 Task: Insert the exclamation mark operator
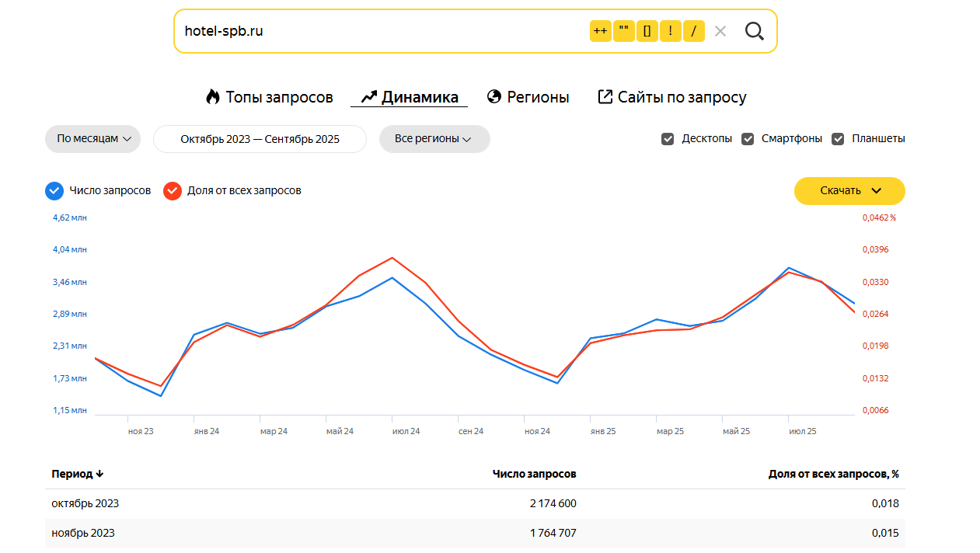point(670,31)
